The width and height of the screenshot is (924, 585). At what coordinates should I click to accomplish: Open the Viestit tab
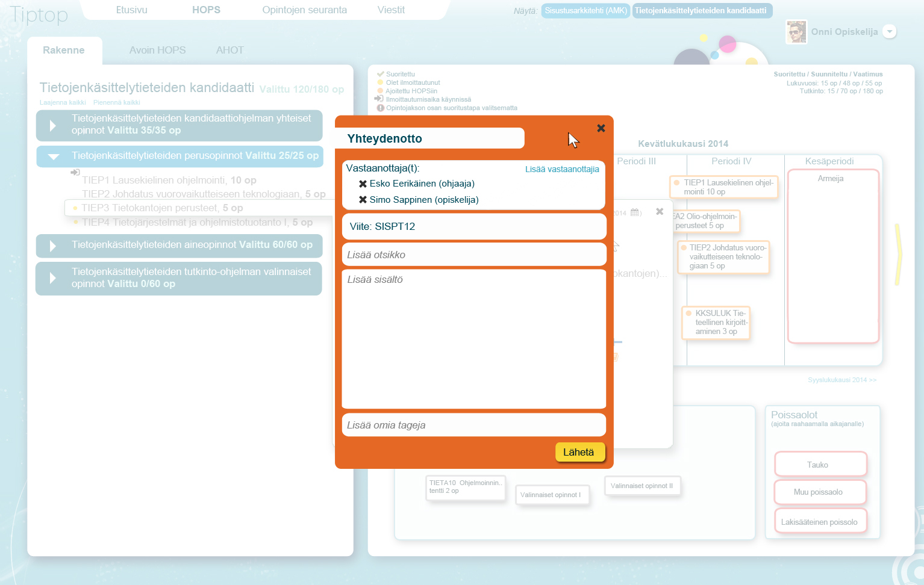pos(391,10)
